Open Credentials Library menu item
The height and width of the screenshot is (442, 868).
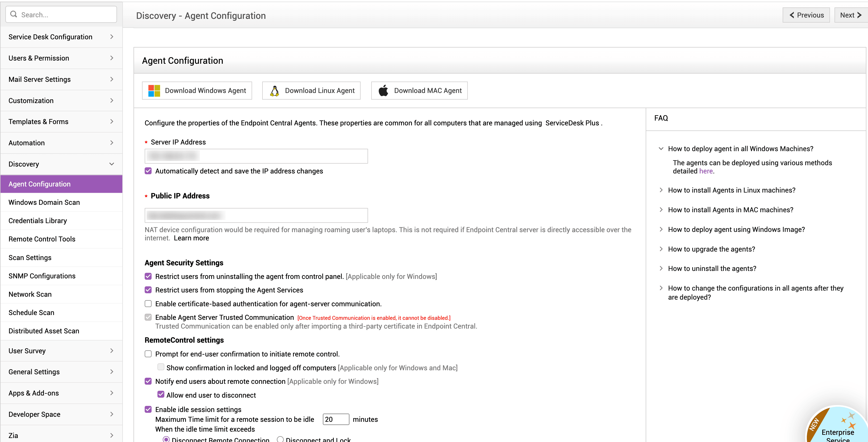(38, 220)
